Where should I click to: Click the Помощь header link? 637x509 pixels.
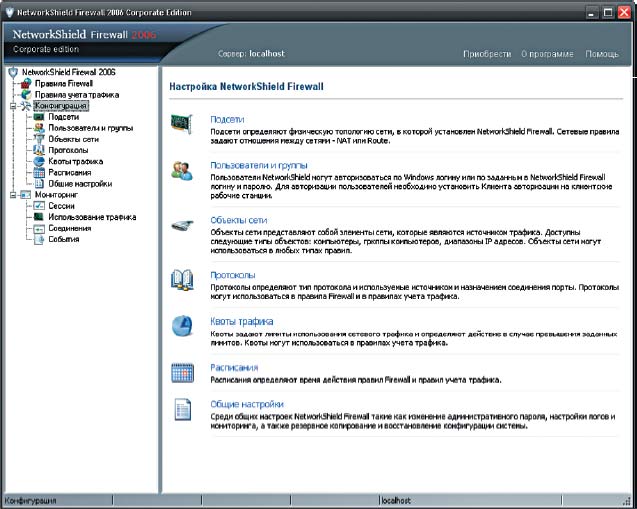point(601,53)
